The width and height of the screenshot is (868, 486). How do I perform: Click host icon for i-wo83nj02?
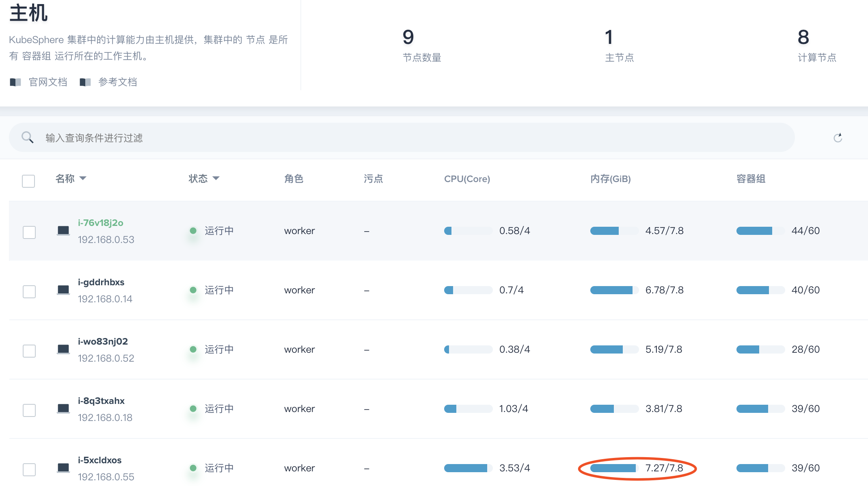63,349
